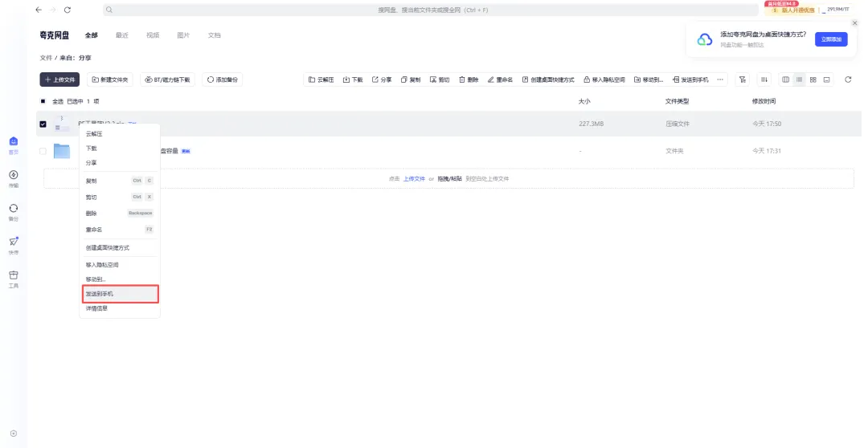Click the 新建文件夹 new folder button
This screenshot has width=868, height=448.
[109, 79]
